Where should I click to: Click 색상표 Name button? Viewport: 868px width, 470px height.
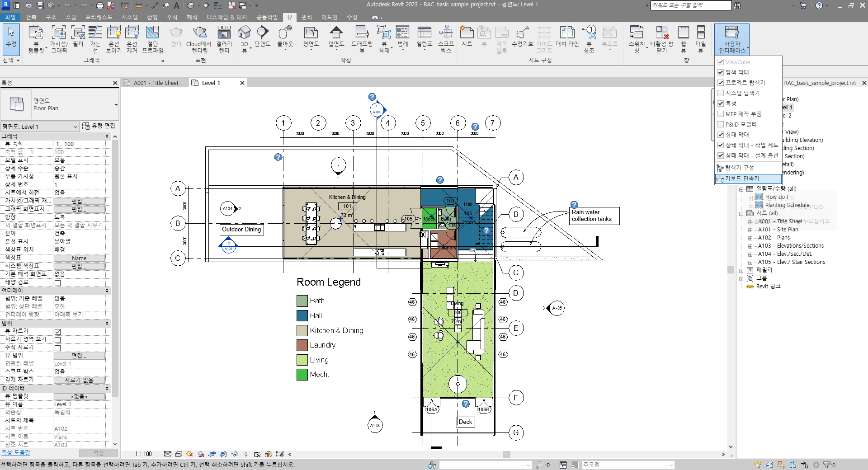point(79,258)
